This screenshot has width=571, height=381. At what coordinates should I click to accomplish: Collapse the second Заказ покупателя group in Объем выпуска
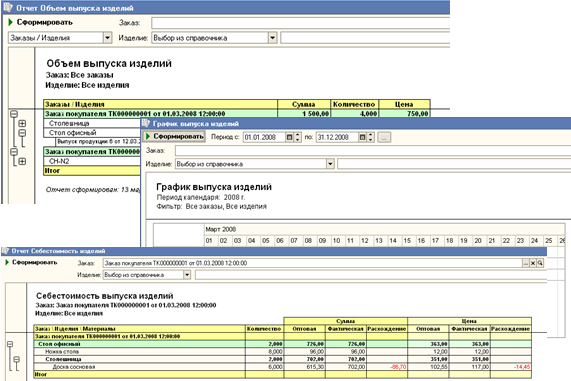click(14, 152)
